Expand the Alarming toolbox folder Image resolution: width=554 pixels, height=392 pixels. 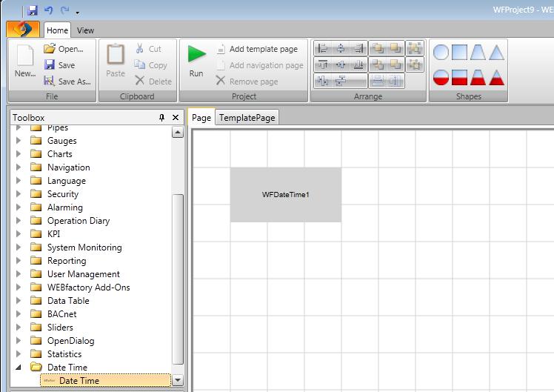coord(19,207)
